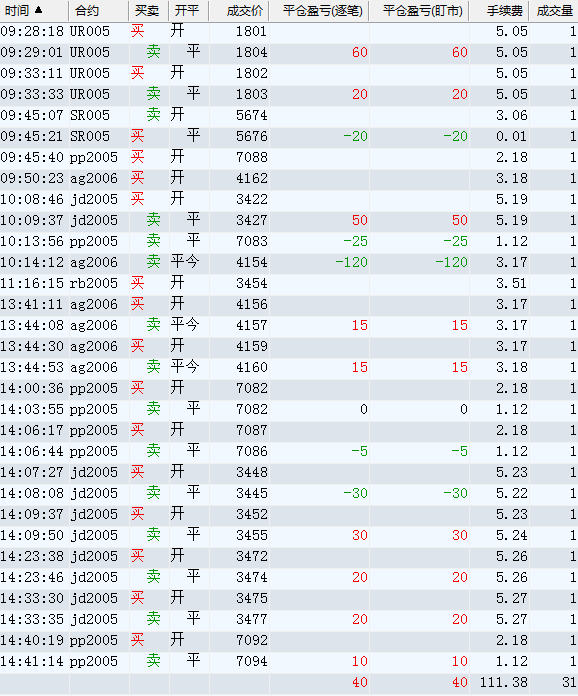Select price 5674 in SR005 row
Image resolution: width=578 pixels, height=696 pixels.
252,115
